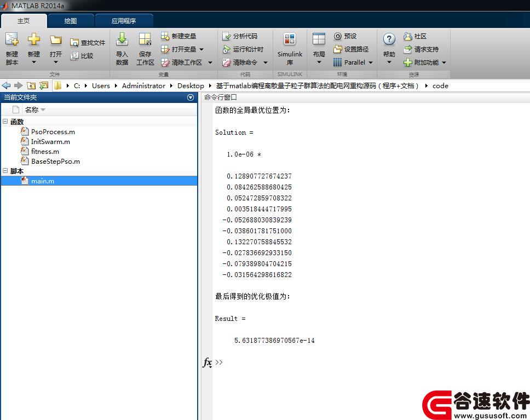Click the New Script (新建脚本) icon

(12, 39)
